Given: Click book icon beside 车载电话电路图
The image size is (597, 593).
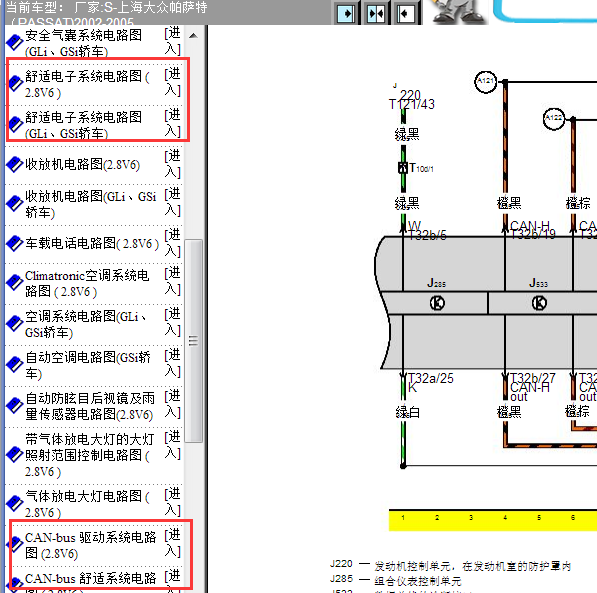Looking at the screenshot, I should [x=14, y=244].
